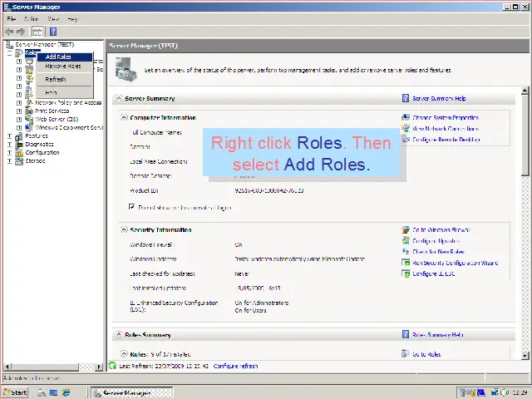532x399 pixels.
Task: Click the Web Server (IIS) icon
Action: [x=29, y=120]
